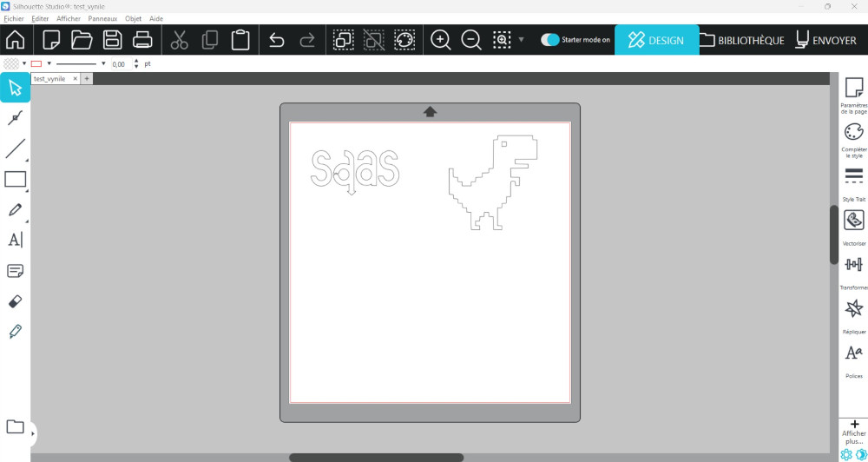This screenshot has width=868, height=462.
Task: Toggle Starter mode switch
Action: [549, 40]
